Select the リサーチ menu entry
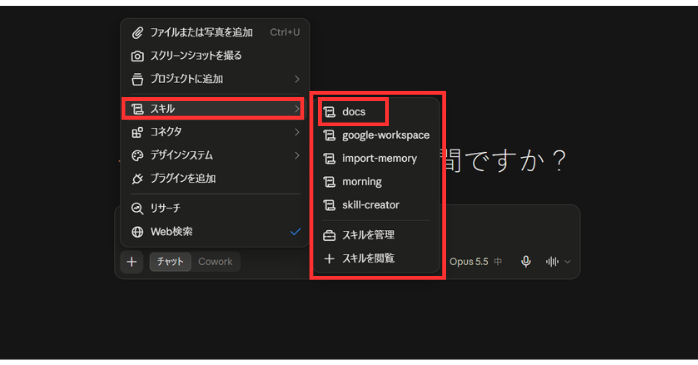 [x=215, y=208]
